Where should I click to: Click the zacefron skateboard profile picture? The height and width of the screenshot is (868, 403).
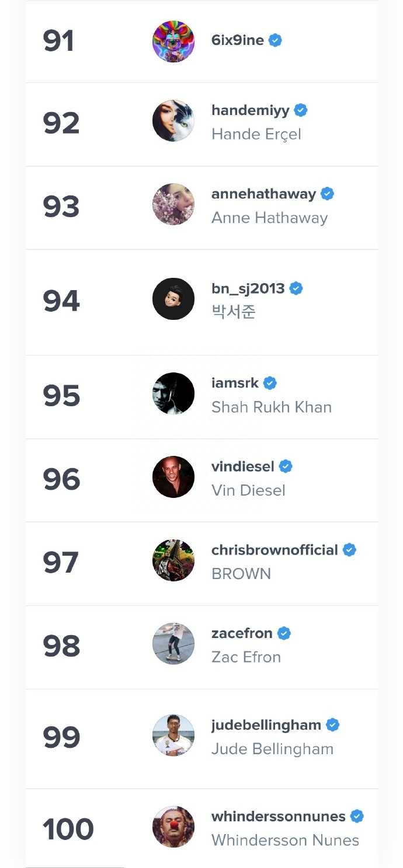pos(173,644)
